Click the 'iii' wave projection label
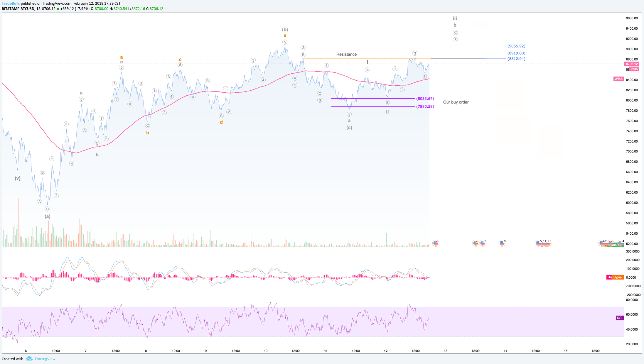Viewport: 644px width, 364px height. tap(455, 18)
